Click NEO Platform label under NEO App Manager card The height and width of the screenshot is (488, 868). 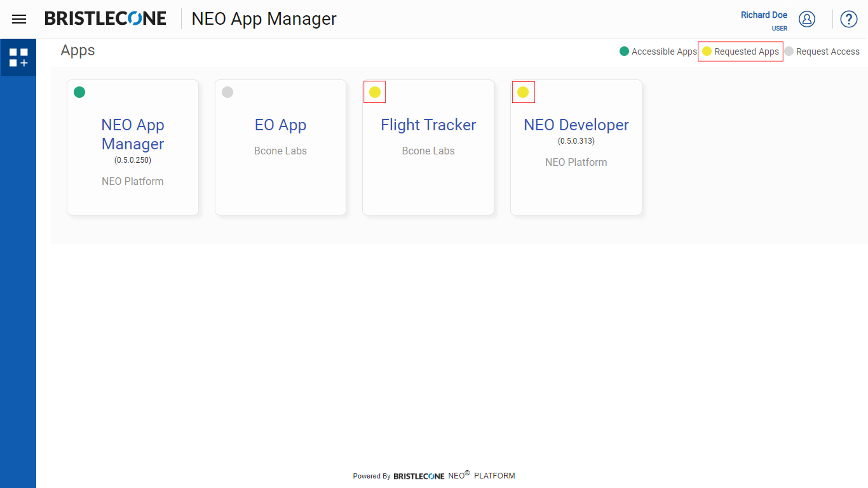(133, 182)
